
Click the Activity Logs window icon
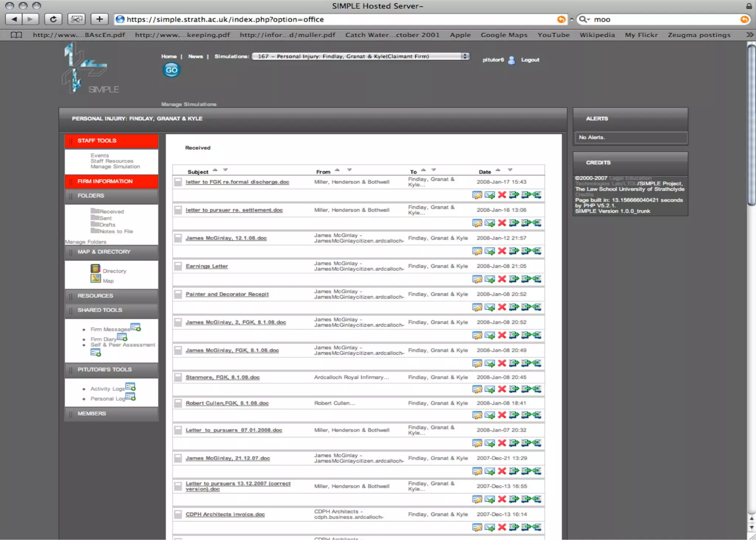point(130,387)
